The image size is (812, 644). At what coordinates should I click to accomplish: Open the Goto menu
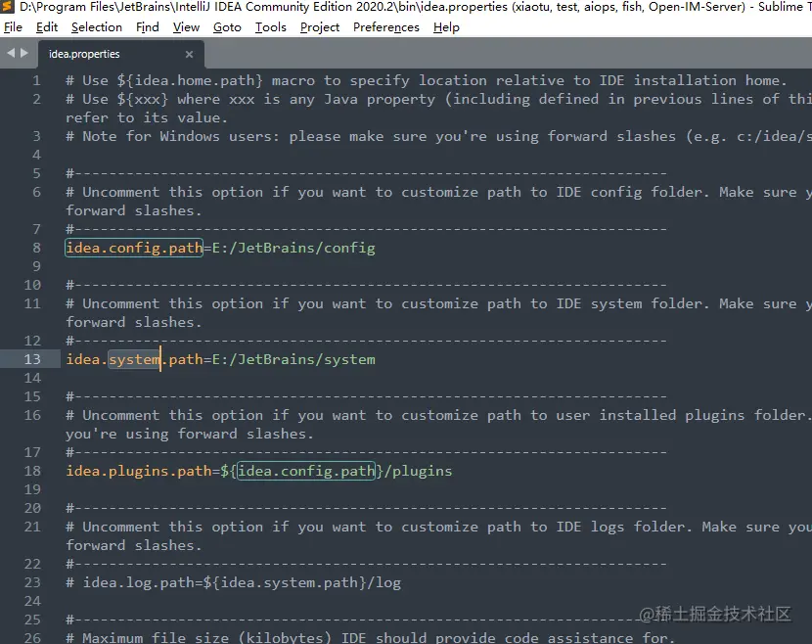click(x=226, y=26)
